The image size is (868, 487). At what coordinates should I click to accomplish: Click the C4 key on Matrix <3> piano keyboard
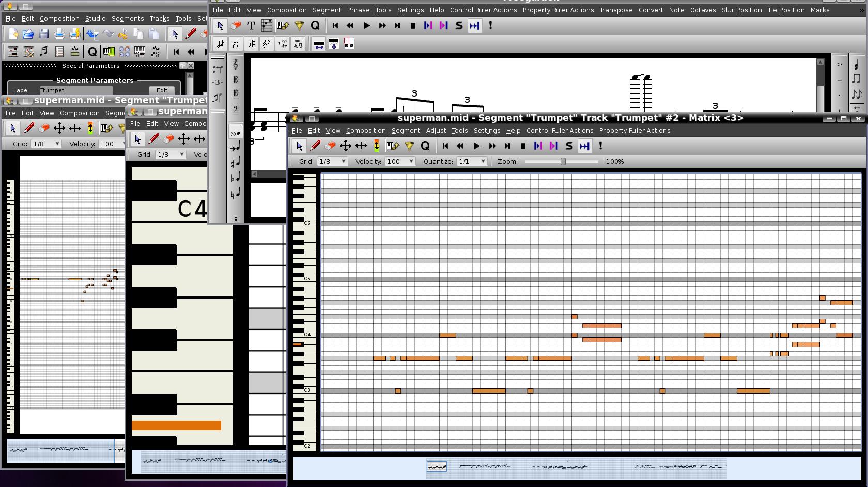[x=306, y=335]
